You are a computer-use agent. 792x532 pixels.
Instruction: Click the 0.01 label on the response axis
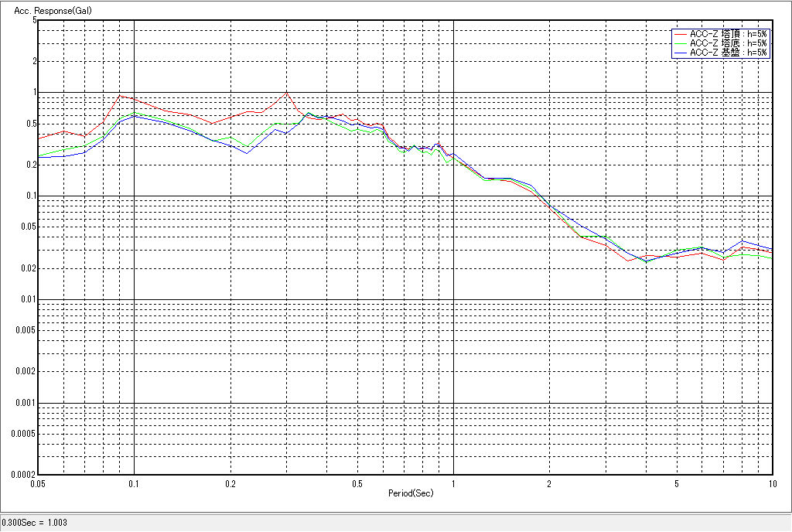[28, 299]
